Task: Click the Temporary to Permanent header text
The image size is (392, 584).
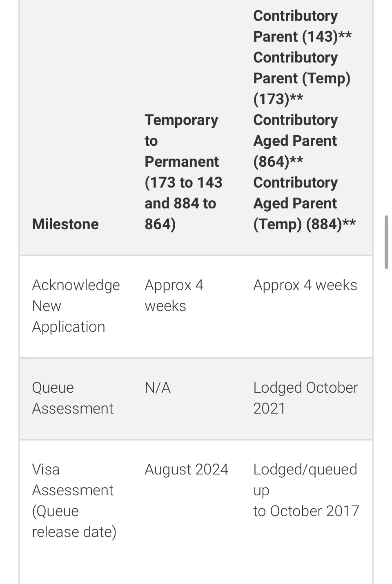Action: tap(181, 141)
